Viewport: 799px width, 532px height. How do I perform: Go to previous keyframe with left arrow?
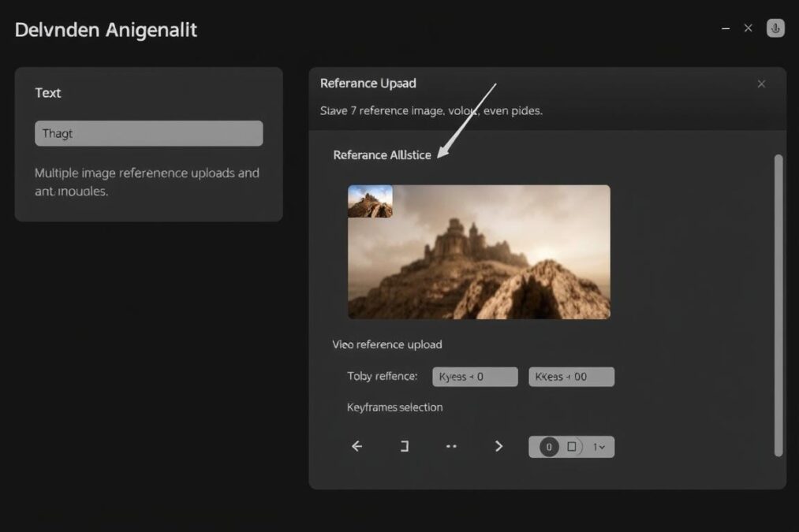pyautogui.click(x=357, y=446)
